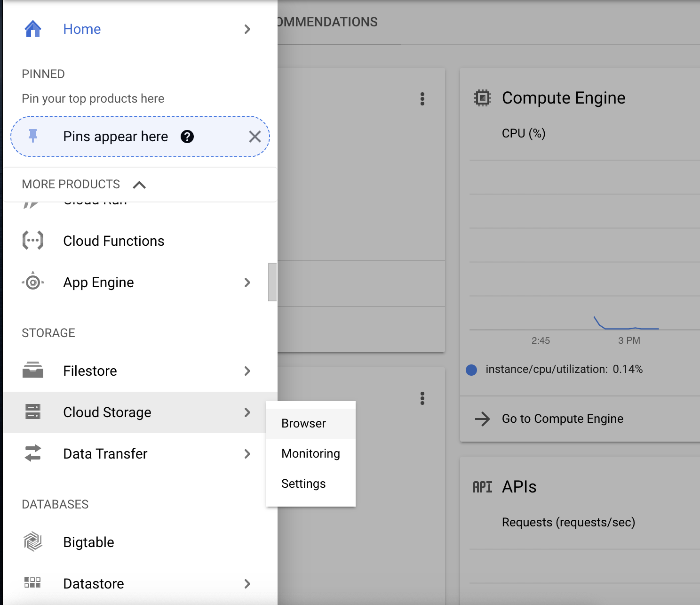Select the Bigtable database icon
The width and height of the screenshot is (700, 605).
coord(32,542)
